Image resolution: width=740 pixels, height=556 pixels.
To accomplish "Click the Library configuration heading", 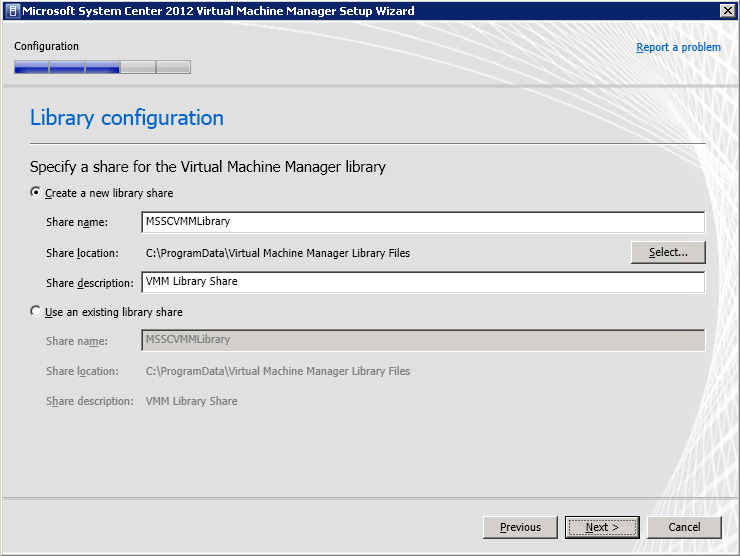I will point(127,118).
